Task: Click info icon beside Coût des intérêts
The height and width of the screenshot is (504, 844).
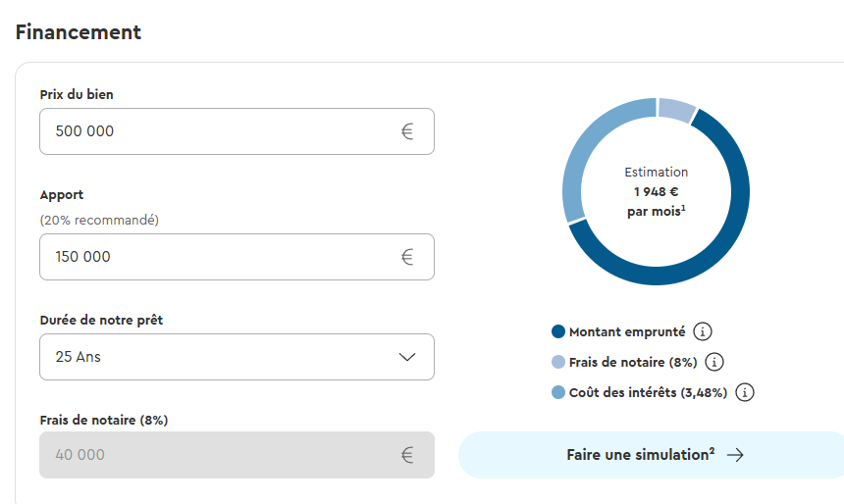Action: [x=745, y=392]
